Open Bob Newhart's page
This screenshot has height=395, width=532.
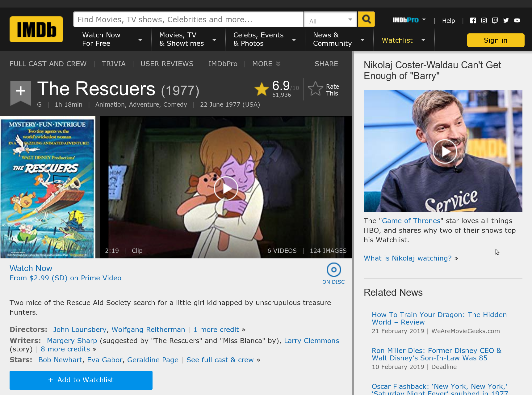(x=60, y=360)
